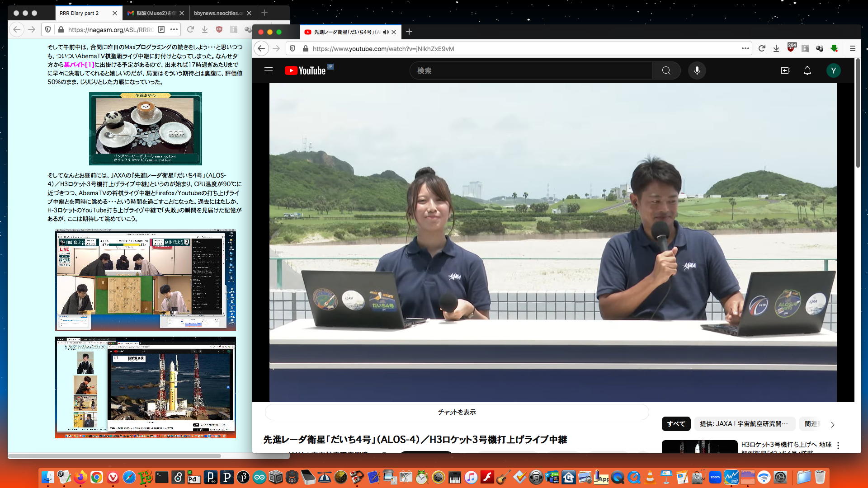Select the 提供: JAXA filter chip
Screen dimensions: 868x488
(x=744, y=424)
